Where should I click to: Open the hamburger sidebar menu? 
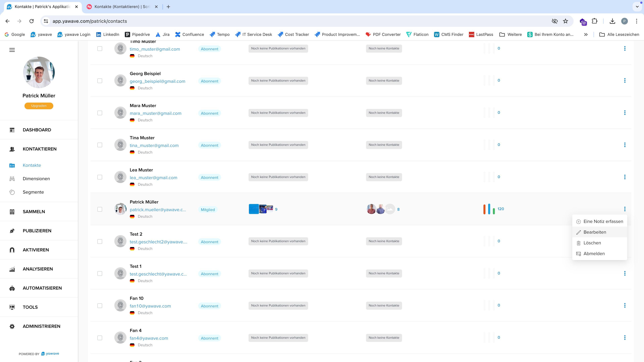click(x=12, y=50)
